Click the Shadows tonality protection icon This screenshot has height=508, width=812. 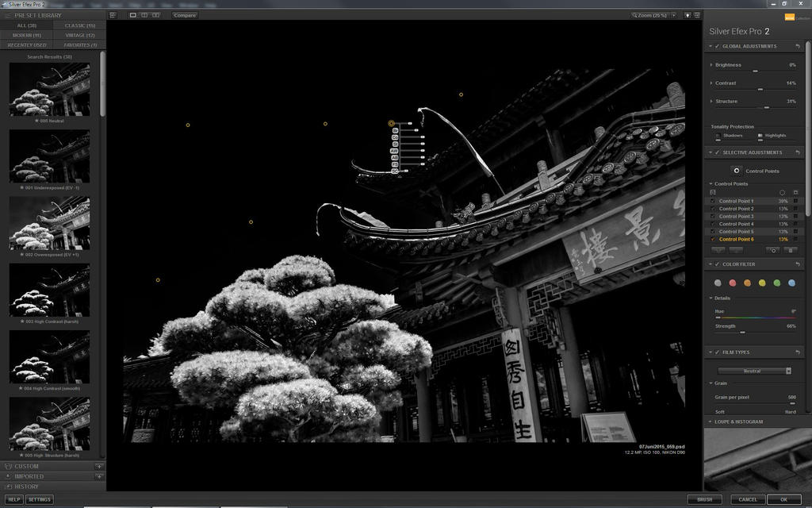[718, 136]
